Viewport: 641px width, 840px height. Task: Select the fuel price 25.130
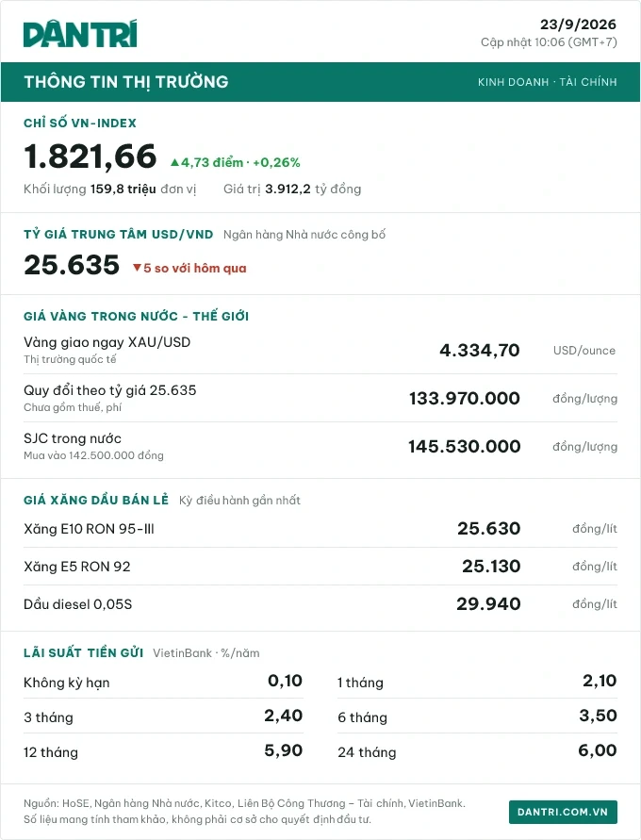point(491,567)
